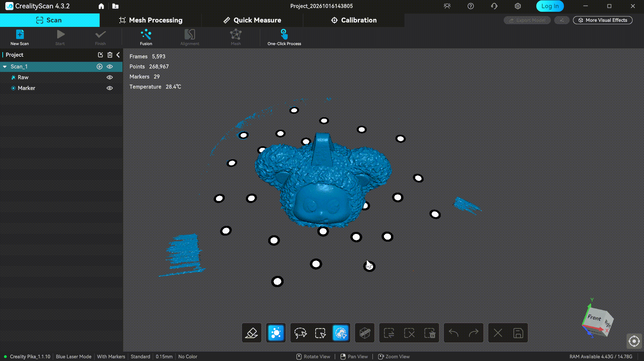Open More Visual Effects
The height and width of the screenshot is (361, 644).
[x=603, y=20]
